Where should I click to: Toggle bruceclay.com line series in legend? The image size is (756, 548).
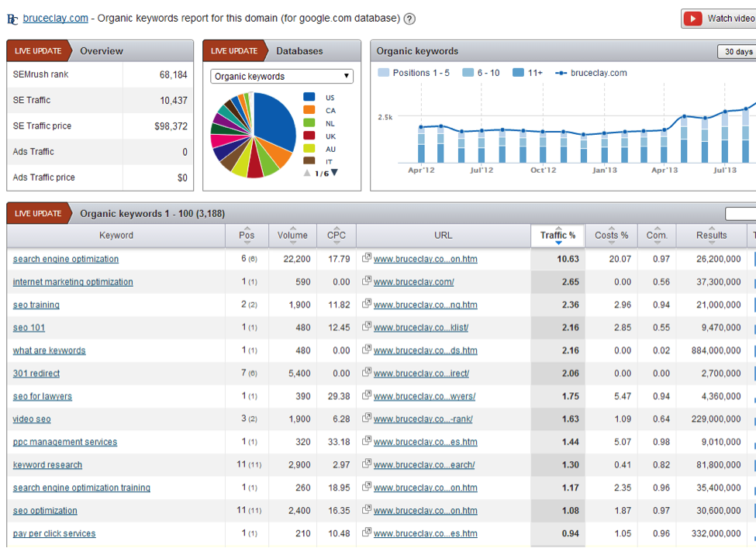tap(591, 73)
